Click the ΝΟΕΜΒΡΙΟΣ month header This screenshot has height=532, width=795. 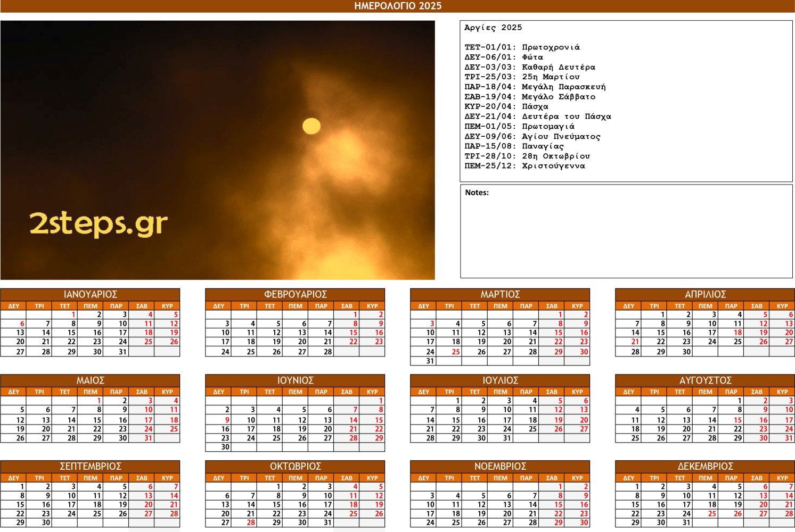click(500, 467)
